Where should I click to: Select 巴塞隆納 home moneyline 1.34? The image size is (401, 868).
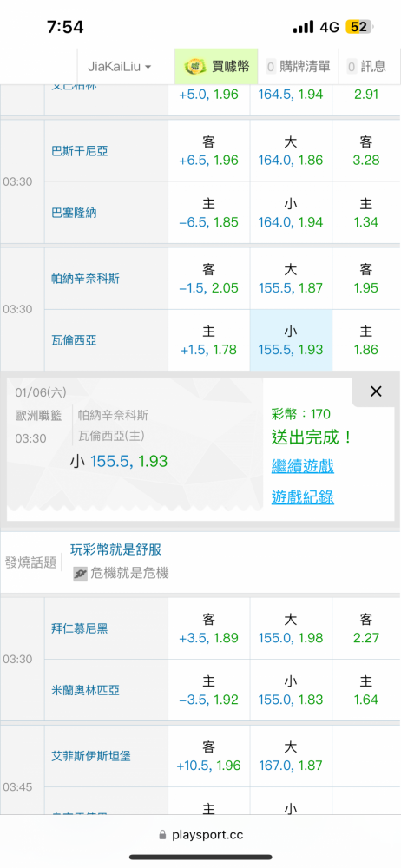click(366, 214)
